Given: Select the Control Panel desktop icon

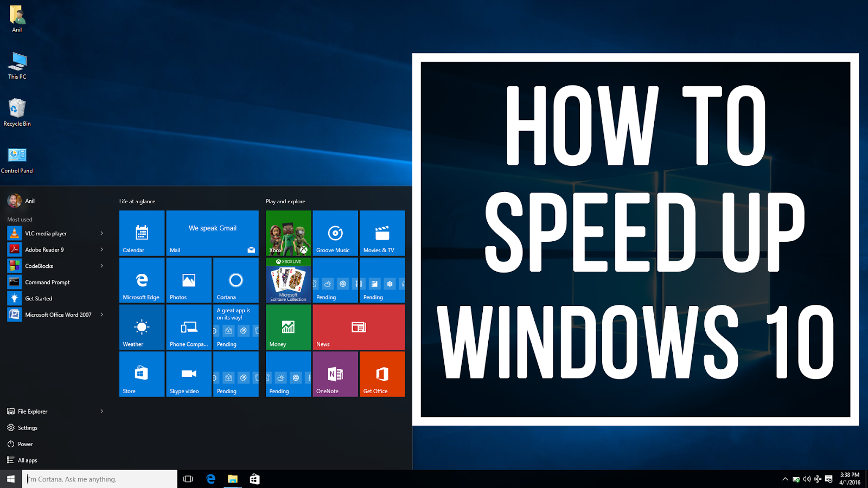Looking at the screenshot, I should pyautogui.click(x=17, y=160).
